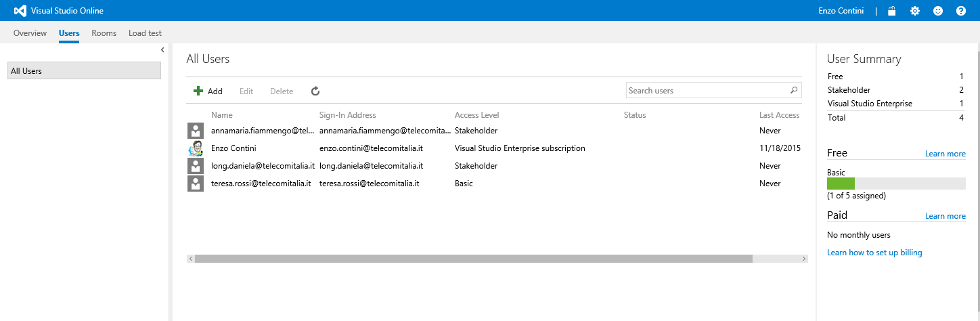Click the right arrow of horizontal scrollbar

tap(803, 259)
